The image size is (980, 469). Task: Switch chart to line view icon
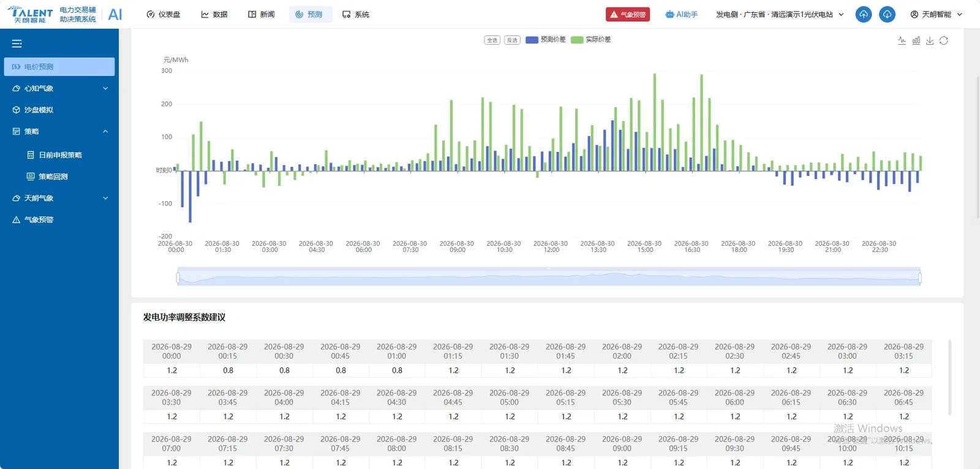coord(902,40)
